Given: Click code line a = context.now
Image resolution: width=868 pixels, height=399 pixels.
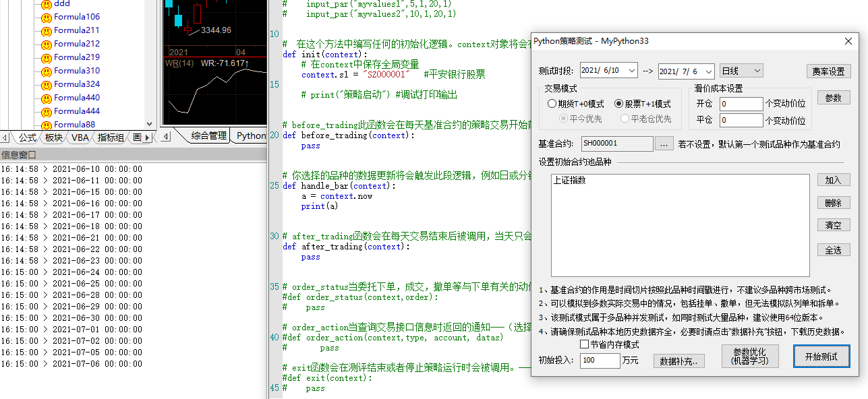Looking at the screenshot, I should point(337,196).
